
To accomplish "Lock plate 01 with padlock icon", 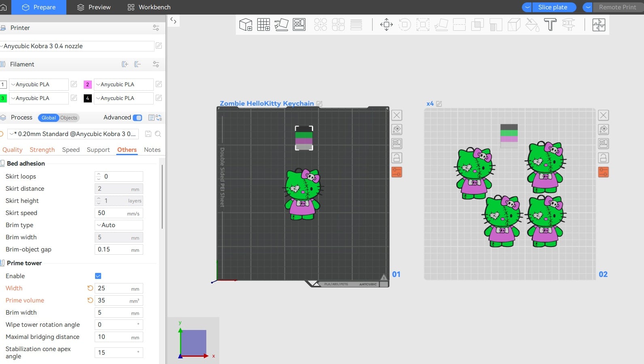I will coord(397,158).
